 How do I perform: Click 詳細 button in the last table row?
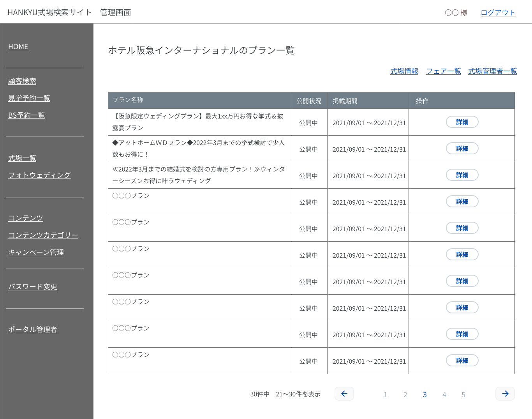click(462, 361)
